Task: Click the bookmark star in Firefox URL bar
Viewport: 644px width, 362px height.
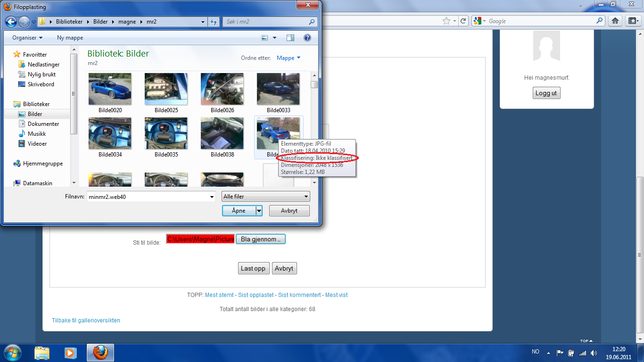Action: point(446,21)
